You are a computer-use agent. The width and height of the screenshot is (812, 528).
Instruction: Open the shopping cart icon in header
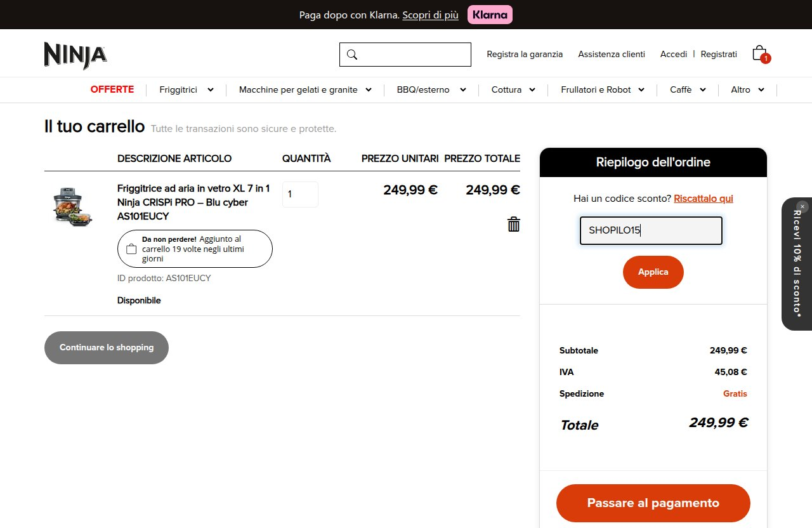pyautogui.click(x=761, y=54)
